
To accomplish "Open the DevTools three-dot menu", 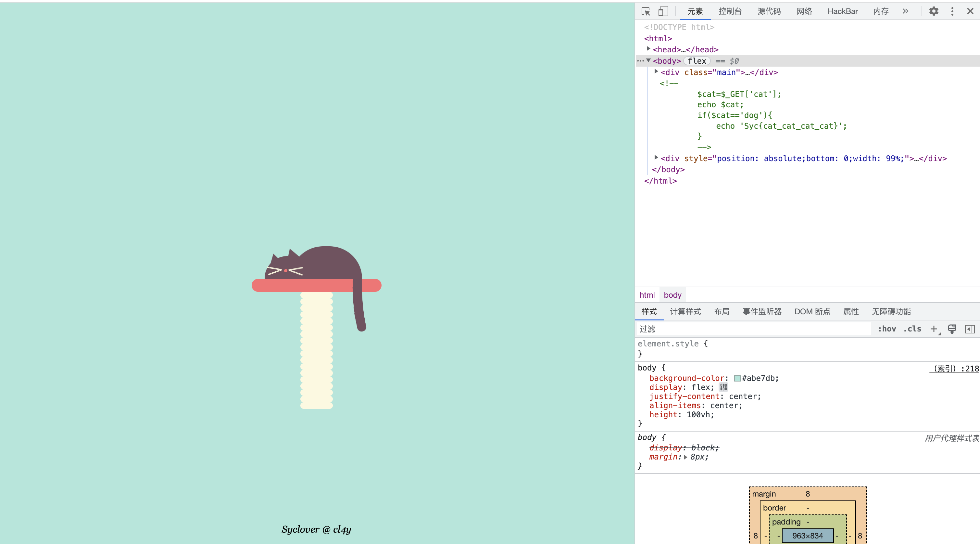I will 952,11.
